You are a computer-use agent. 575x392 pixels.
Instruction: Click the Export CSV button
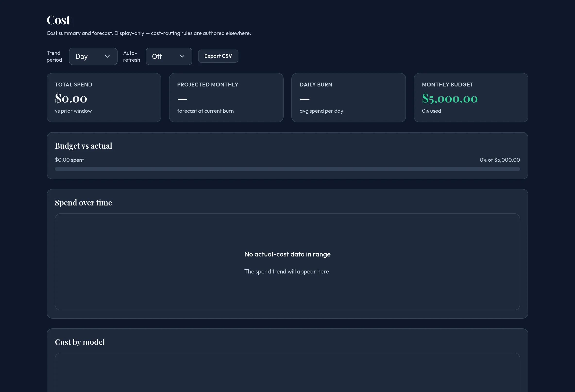pyautogui.click(x=218, y=56)
